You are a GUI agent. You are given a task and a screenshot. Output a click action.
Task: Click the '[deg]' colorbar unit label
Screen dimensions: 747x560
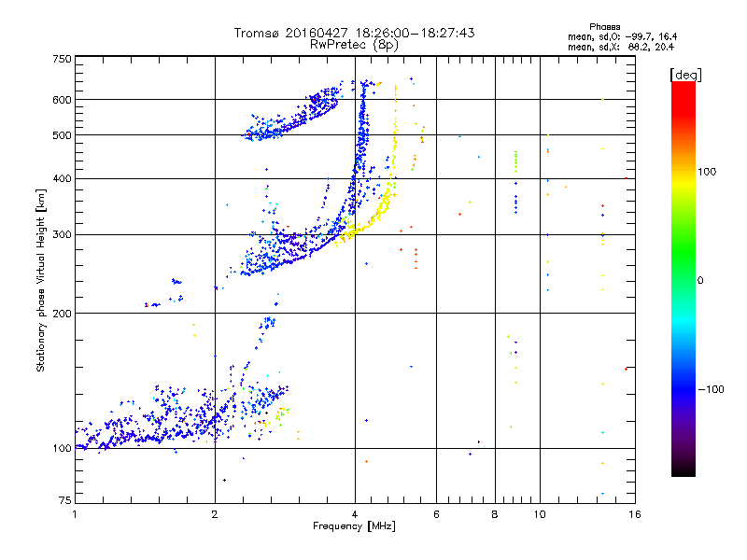click(685, 75)
